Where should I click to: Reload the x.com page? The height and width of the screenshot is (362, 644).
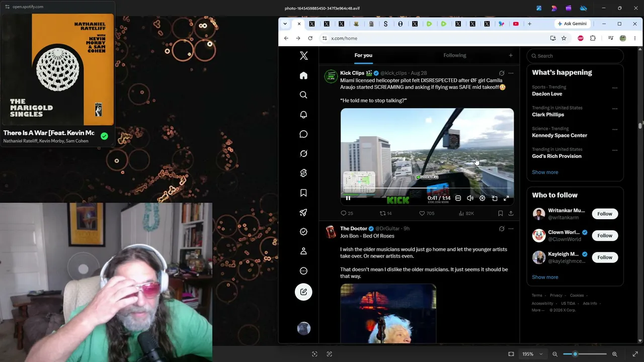coord(310,38)
